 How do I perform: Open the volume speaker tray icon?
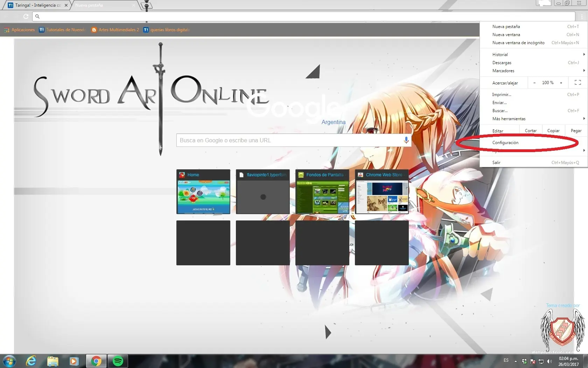point(549,361)
